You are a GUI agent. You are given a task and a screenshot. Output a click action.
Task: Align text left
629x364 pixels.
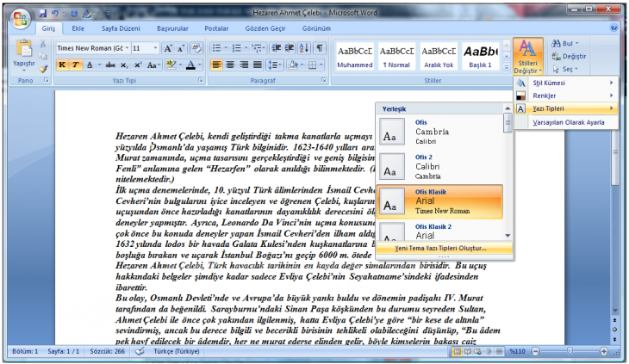click(x=216, y=65)
